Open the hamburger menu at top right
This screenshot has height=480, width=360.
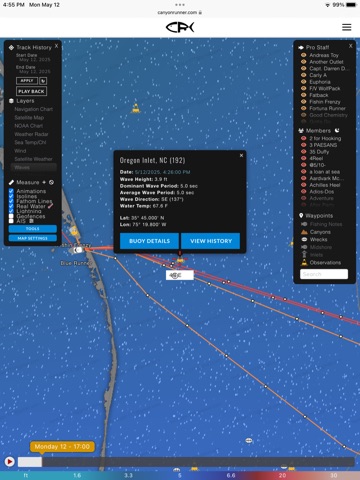click(347, 27)
